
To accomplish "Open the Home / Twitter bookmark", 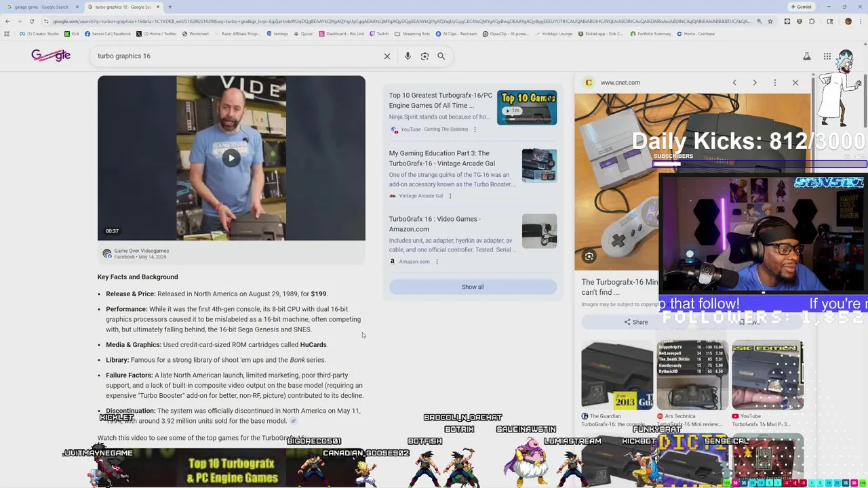I will click(x=156, y=33).
